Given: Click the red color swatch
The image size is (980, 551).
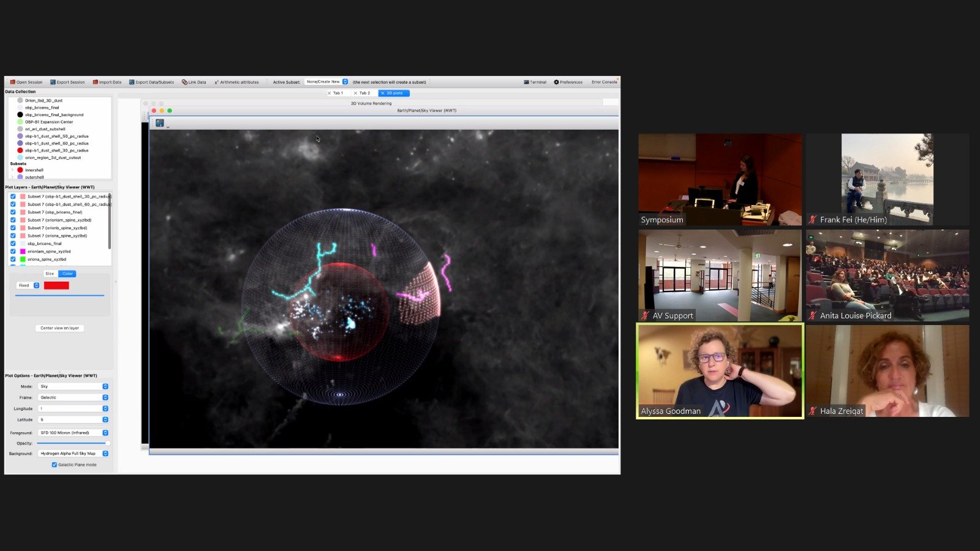Looking at the screenshot, I should (x=56, y=285).
